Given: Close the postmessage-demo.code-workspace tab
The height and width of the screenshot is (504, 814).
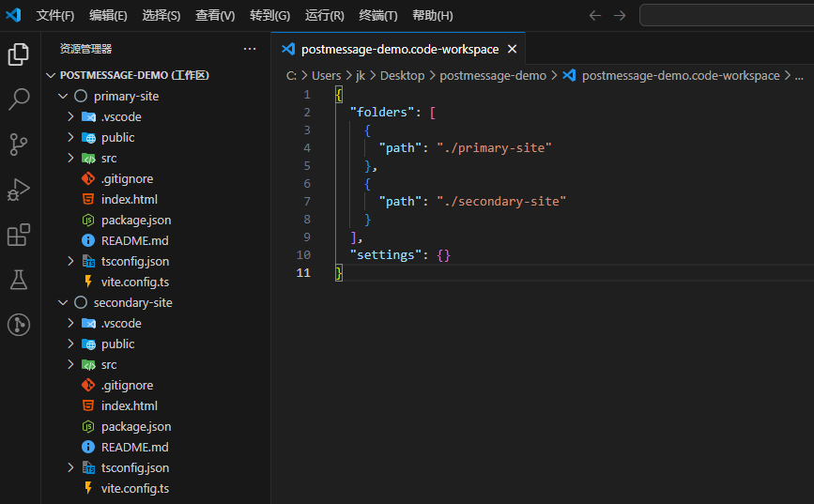Looking at the screenshot, I should 513,49.
